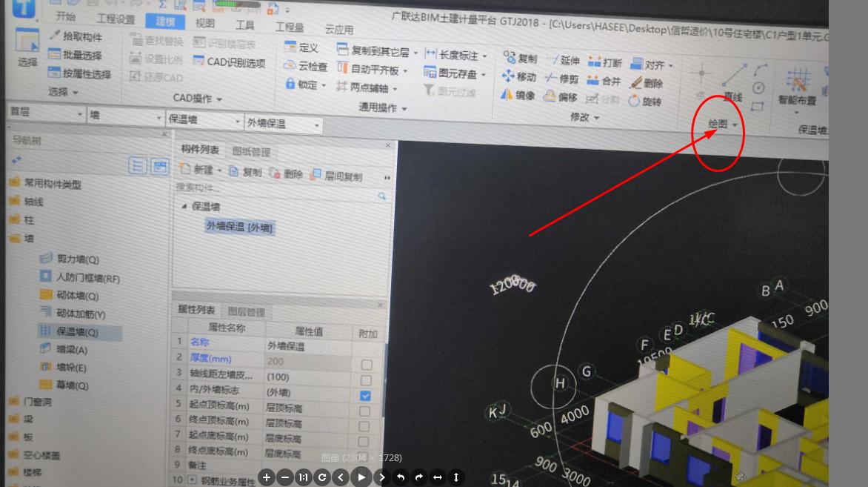Image resolution: width=868 pixels, height=487 pixels.
Task: Open the 视图 ribbon tab
Action: (x=205, y=23)
